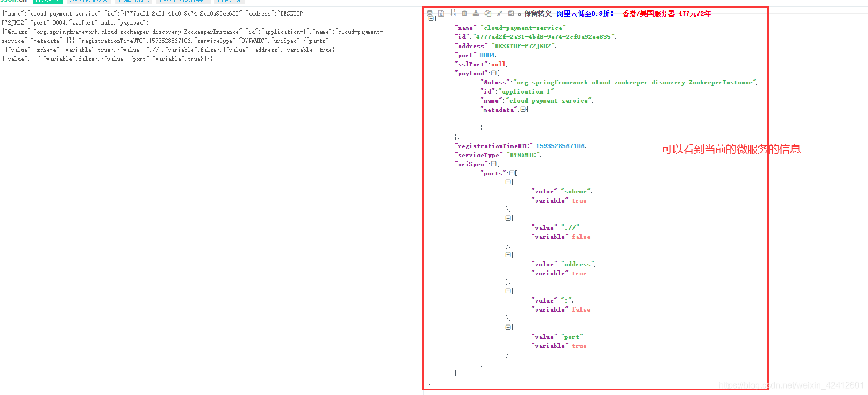
Task: Click the "serviceType" key
Action: 479,155
